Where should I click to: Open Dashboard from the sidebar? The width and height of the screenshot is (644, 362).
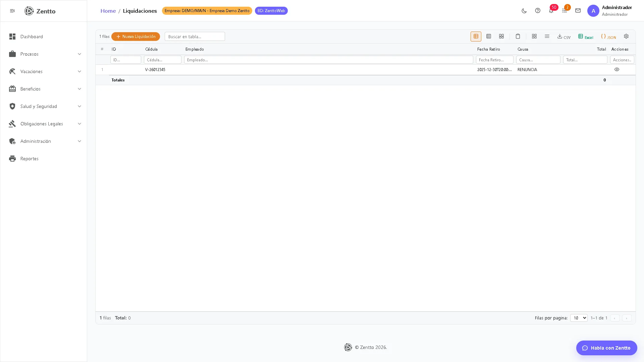click(44, 37)
